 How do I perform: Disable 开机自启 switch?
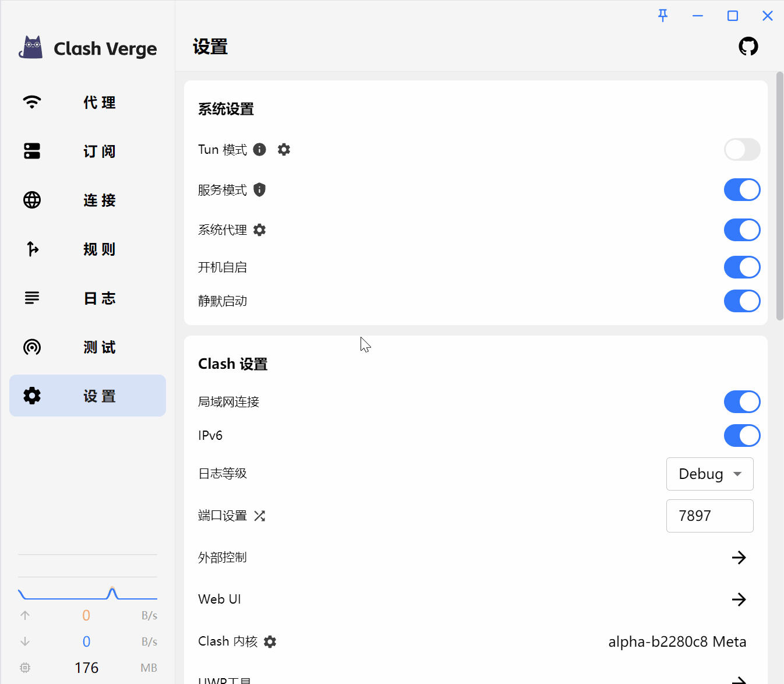pyautogui.click(x=742, y=267)
